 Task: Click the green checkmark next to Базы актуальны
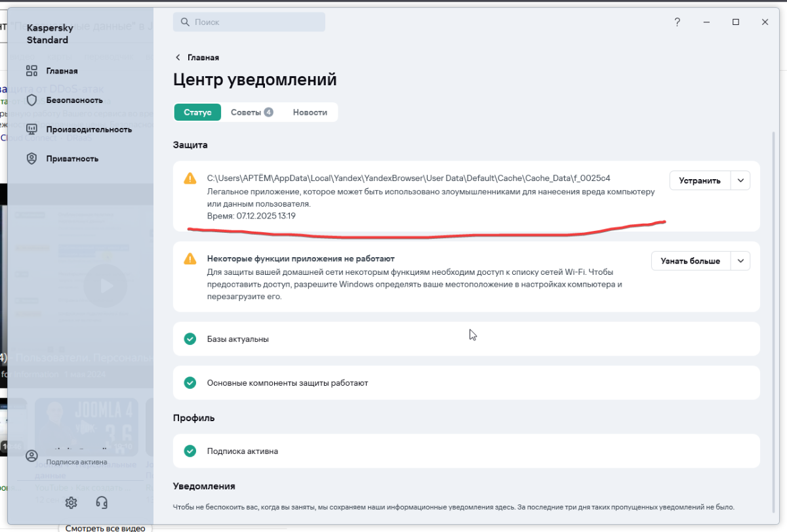click(190, 339)
